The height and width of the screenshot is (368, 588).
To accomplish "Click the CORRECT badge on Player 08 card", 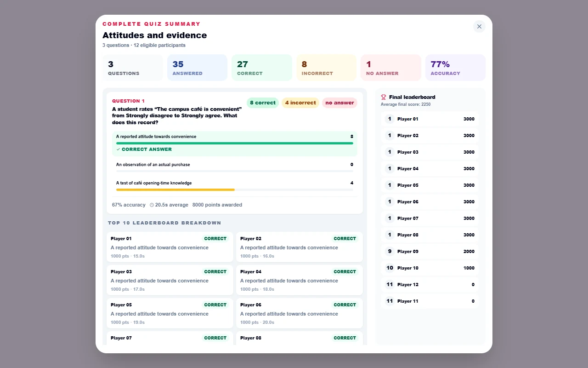I will pyautogui.click(x=345, y=338).
